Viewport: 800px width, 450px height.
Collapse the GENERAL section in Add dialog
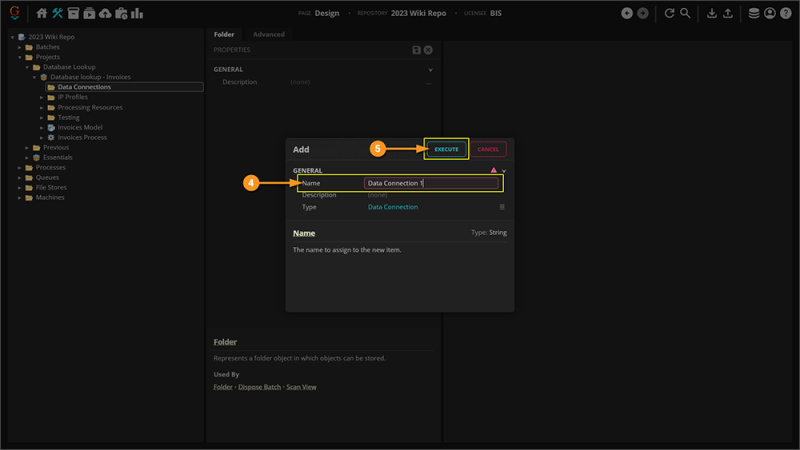[503, 172]
